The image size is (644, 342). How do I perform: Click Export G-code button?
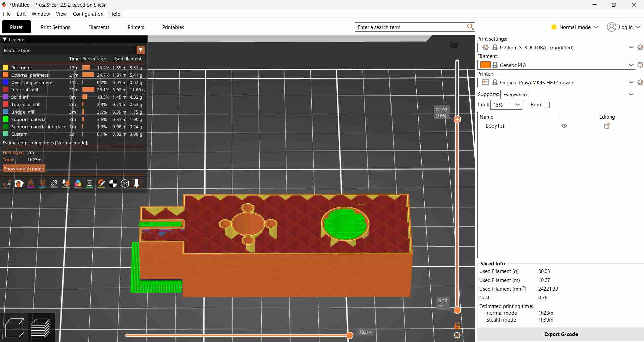(x=561, y=334)
